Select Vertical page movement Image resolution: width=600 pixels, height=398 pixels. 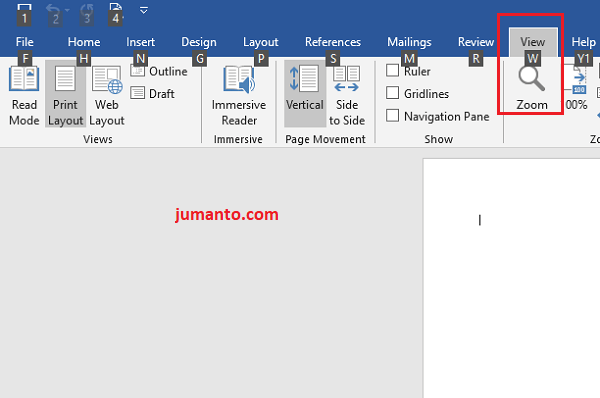305,95
